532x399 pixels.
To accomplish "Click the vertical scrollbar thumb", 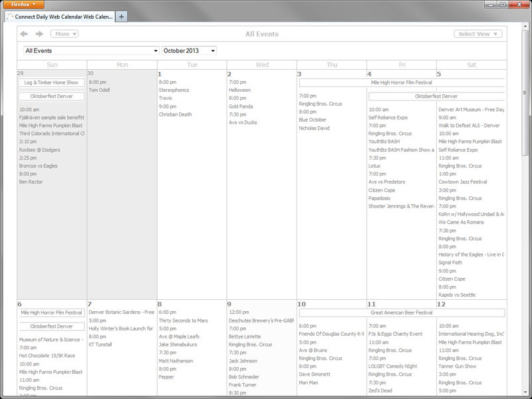I will click(x=525, y=93).
